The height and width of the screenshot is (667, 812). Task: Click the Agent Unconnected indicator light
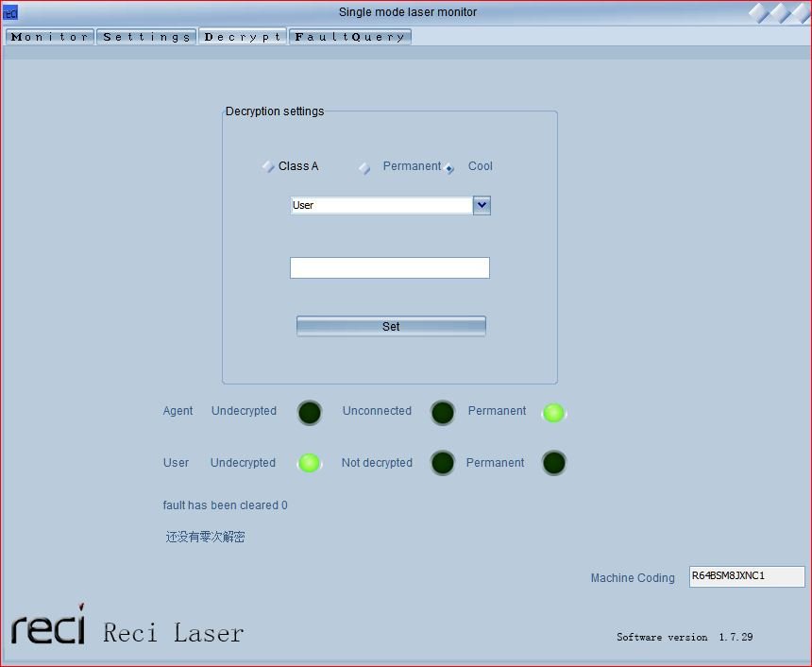tap(443, 413)
